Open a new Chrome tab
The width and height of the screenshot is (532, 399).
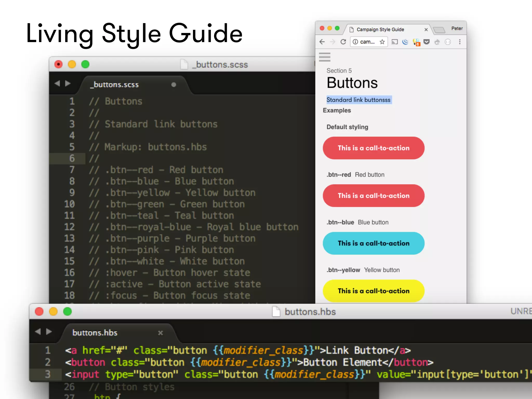439,30
